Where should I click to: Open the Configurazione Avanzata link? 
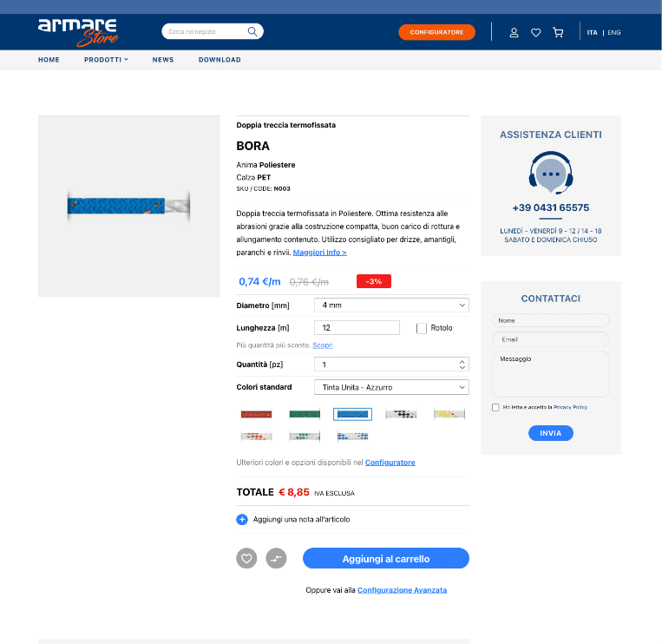coord(402,590)
